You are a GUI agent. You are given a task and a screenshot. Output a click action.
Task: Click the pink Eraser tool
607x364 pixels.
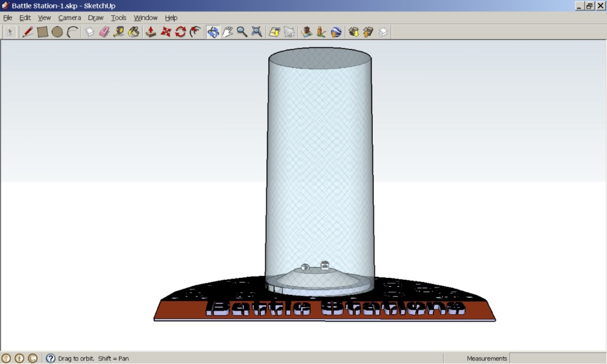pyautogui.click(x=104, y=32)
